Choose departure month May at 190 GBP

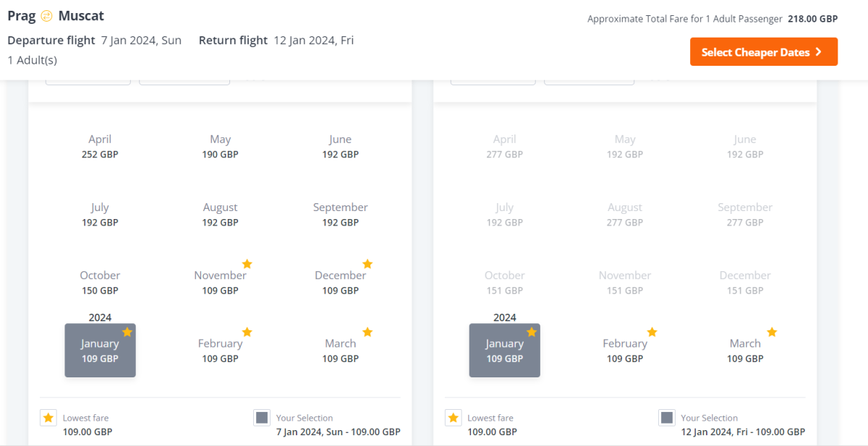tap(220, 146)
